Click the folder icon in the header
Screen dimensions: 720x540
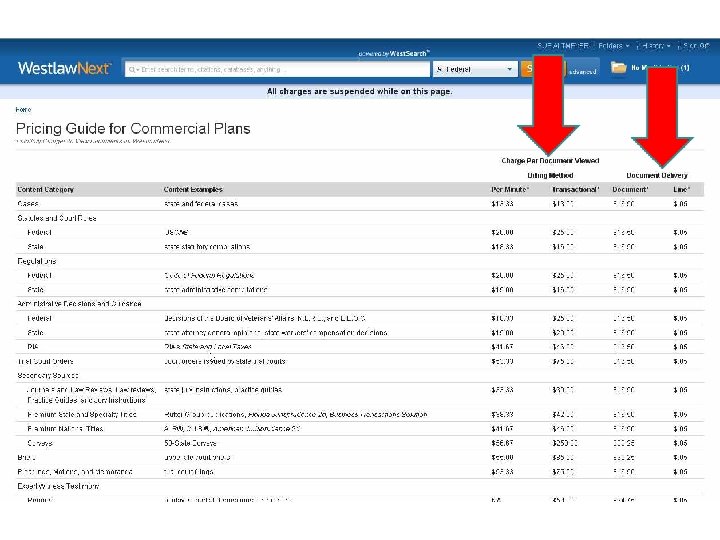pyautogui.click(x=619, y=68)
